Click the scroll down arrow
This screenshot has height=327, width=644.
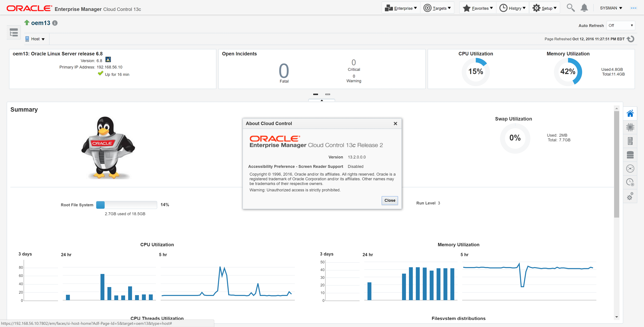(616, 317)
